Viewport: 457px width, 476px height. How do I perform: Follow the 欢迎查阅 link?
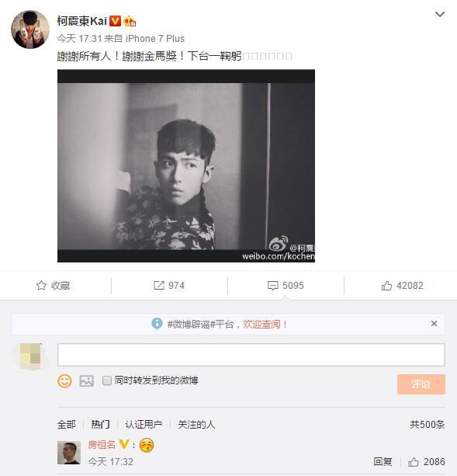click(x=265, y=325)
